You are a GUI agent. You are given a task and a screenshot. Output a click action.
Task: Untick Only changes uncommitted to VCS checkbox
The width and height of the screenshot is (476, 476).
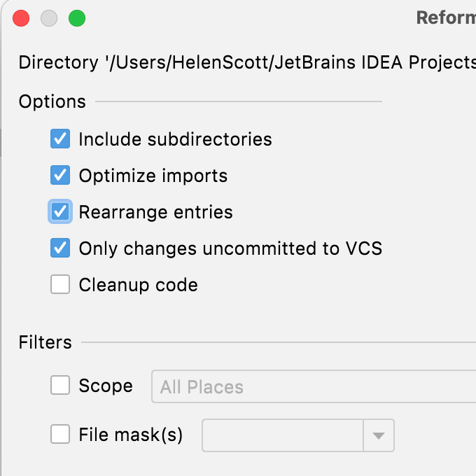pos(60,248)
